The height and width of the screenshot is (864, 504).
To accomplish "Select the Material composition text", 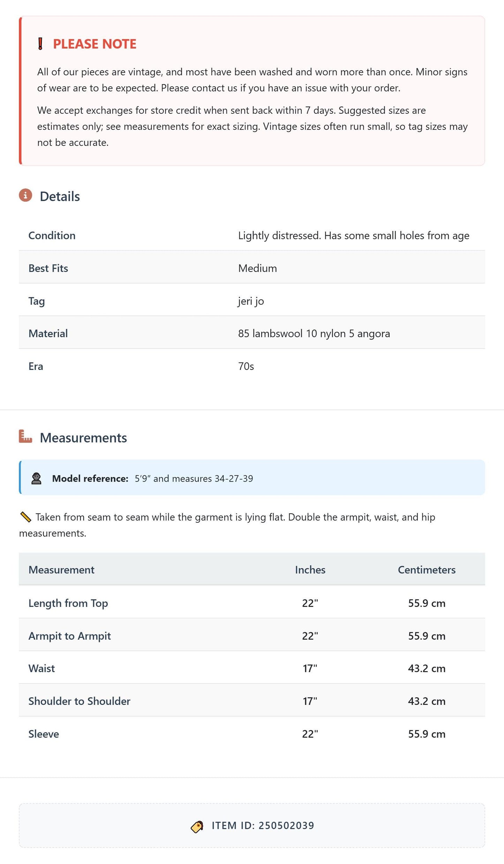I will click(x=314, y=334).
